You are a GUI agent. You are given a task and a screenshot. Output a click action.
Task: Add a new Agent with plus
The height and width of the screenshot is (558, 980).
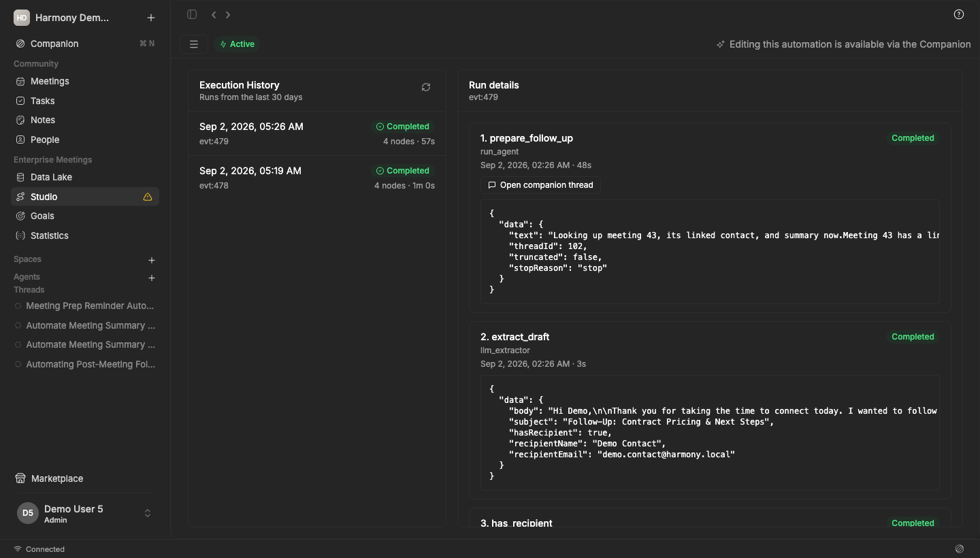tap(152, 278)
